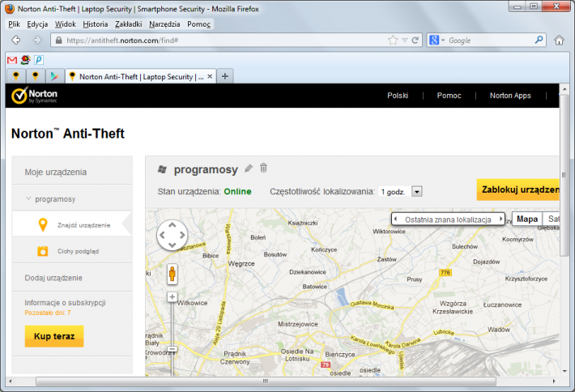Open a new tab with plus button
This screenshot has width=575, height=392.
[x=225, y=76]
